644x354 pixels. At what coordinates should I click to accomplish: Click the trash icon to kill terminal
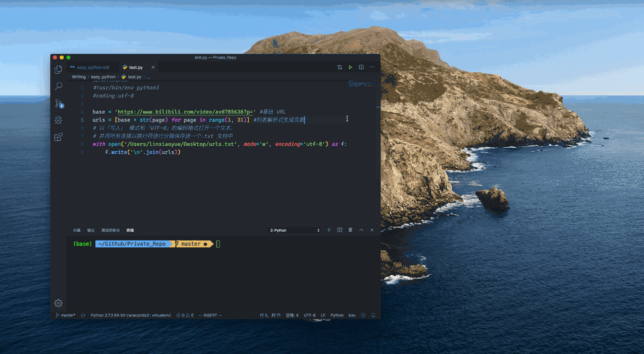click(350, 230)
